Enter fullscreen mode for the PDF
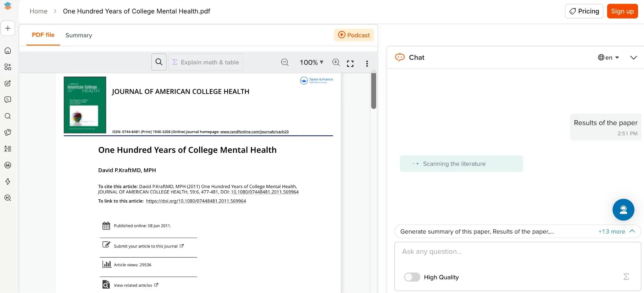 [350, 64]
